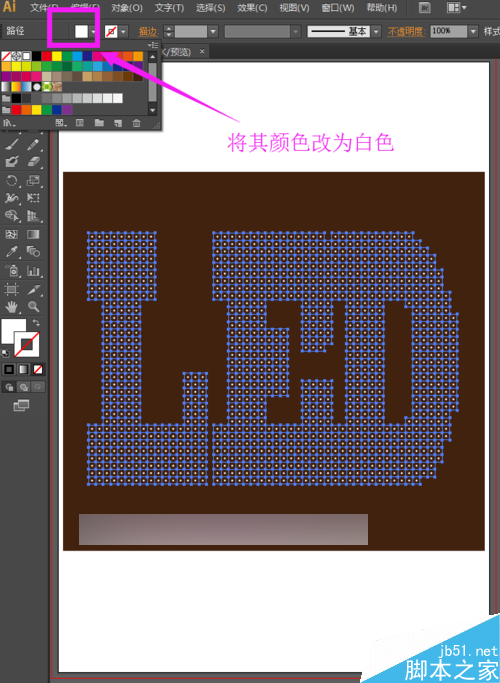Image resolution: width=500 pixels, height=683 pixels.
Task: Open Change Screen Mode button
Action: point(21,406)
